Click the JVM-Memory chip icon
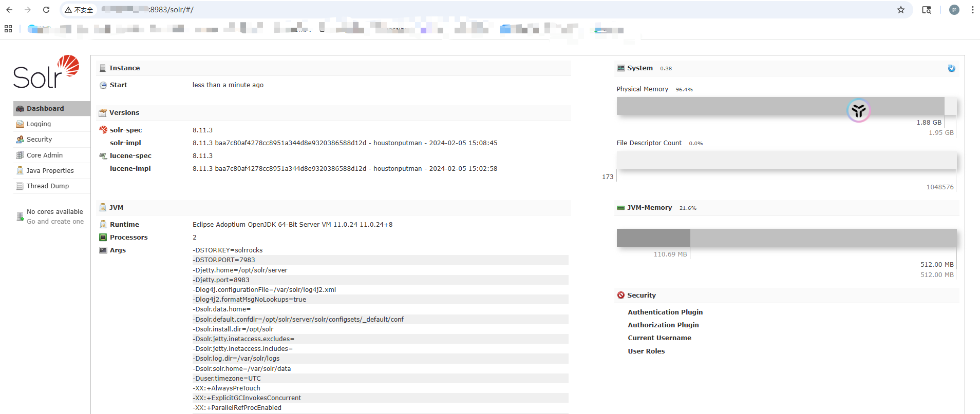Screen dimensions: 980x414 click(x=620, y=208)
